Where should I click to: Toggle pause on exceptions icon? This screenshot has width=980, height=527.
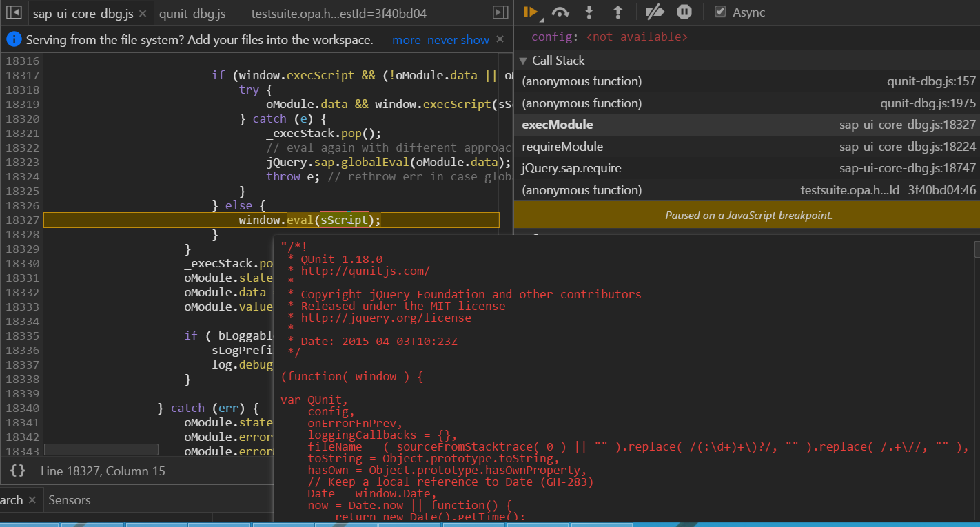[x=684, y=12]
